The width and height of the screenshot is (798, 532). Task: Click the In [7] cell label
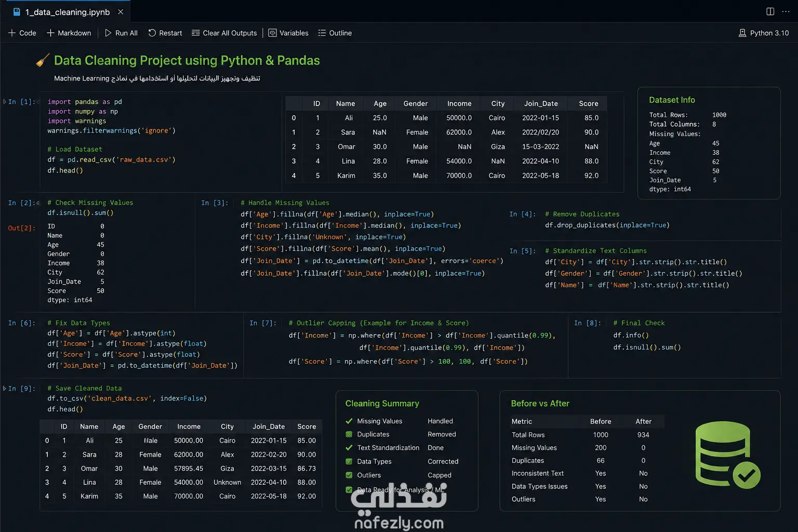tap(263, 323)
